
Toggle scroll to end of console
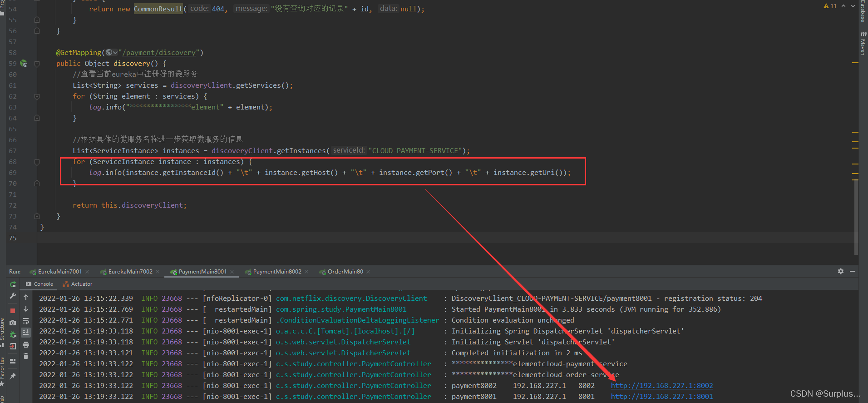click(26, 333)
